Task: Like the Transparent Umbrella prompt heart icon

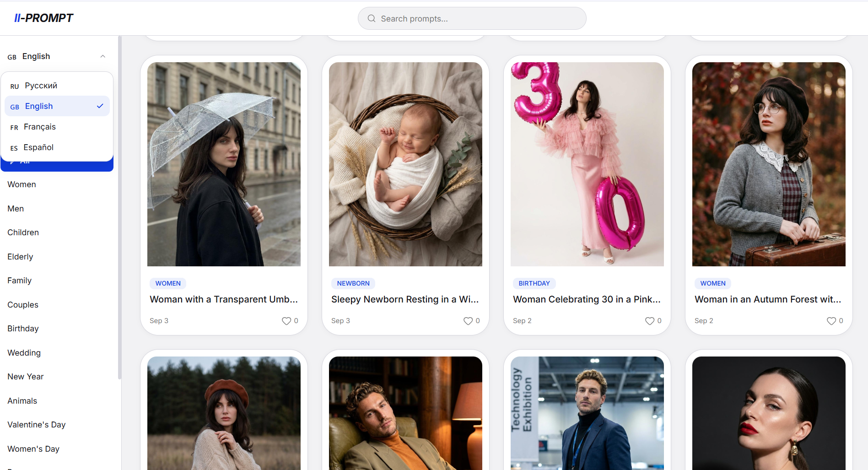Action: 286,321
